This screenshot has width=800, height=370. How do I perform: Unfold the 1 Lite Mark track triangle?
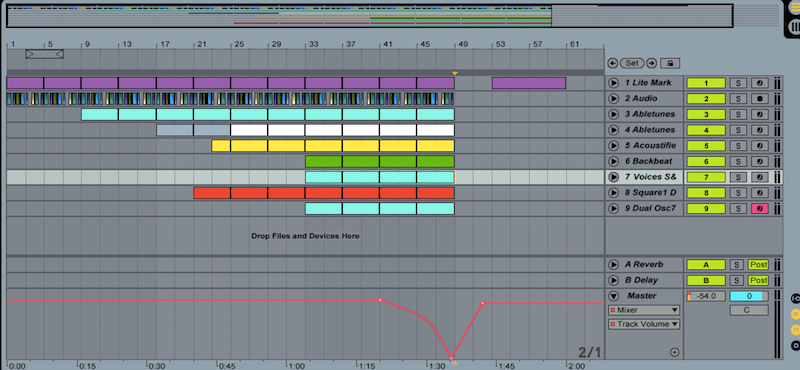613,83
